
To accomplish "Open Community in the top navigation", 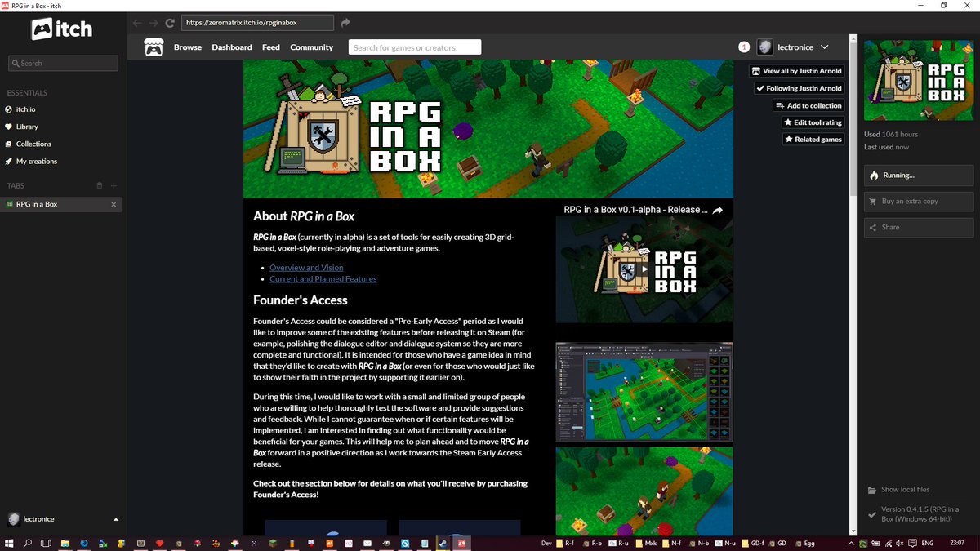I will click(312, 47).
